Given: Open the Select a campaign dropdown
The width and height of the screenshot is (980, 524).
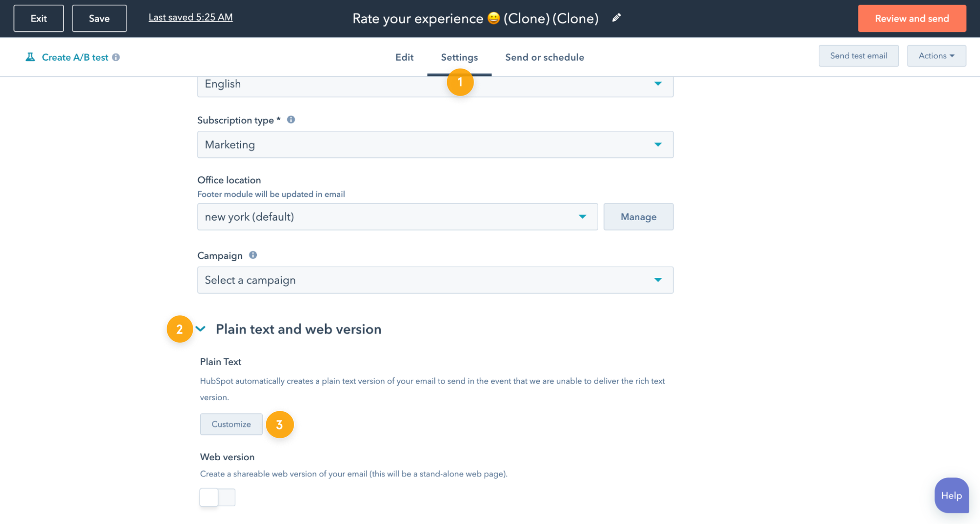Looking at the screenshot, I should [x=435, y=280].
